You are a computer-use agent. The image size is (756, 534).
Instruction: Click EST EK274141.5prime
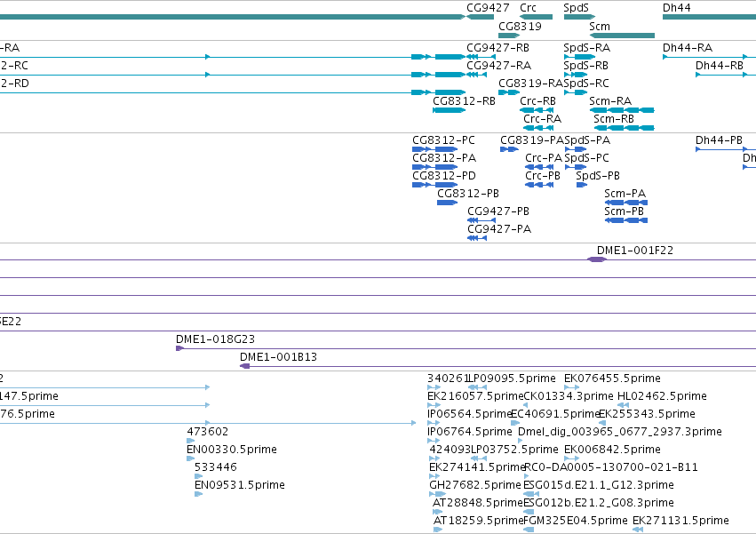tap(477, 467)
